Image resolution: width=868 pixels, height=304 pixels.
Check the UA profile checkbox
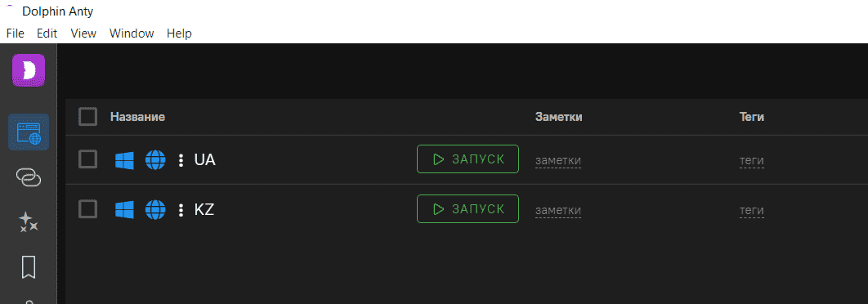[x=88, y=159]
